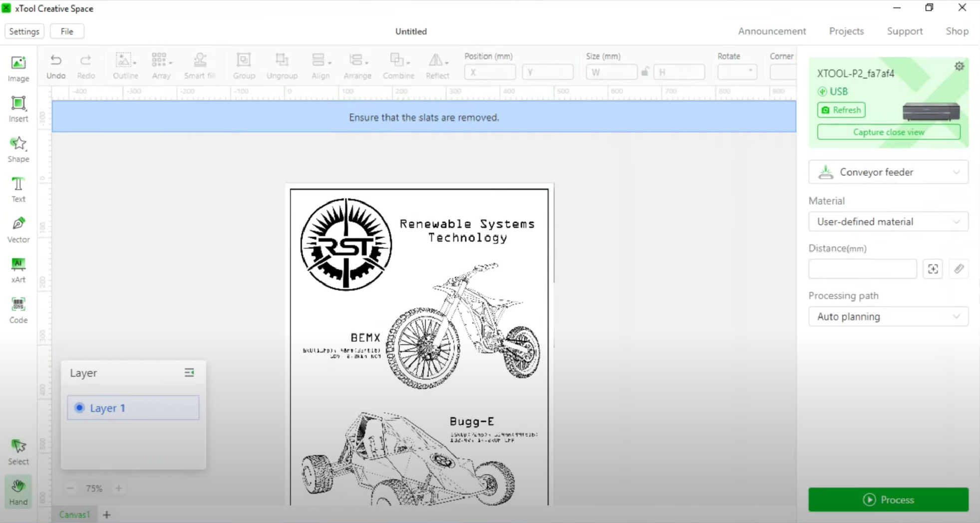
Task: Toggle the Layer 1 color dot
Action: coord(79,408)
